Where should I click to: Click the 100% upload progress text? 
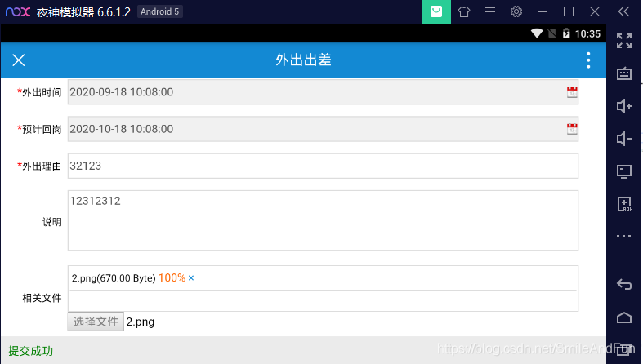tap(172, 277)
